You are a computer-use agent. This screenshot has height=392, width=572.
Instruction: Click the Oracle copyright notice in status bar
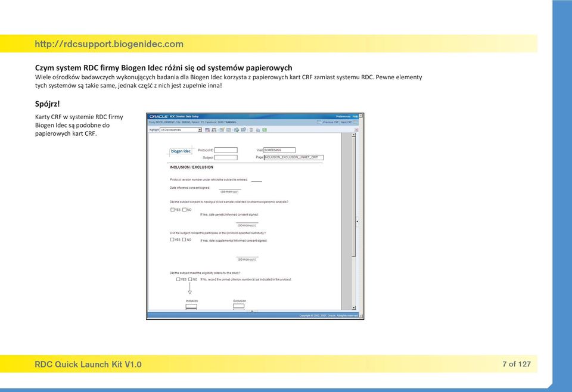[329, 315]
